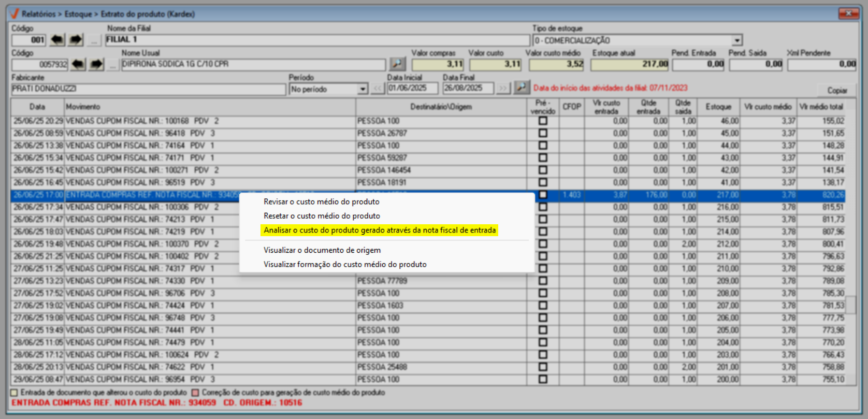
Task: Select 'Resetar o custo médio do produto'
Action: (x=322, y=216)
